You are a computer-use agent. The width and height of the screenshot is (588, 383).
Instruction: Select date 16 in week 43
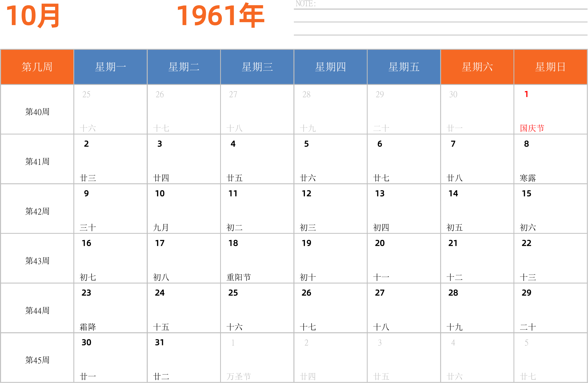(x=86, y=243)
